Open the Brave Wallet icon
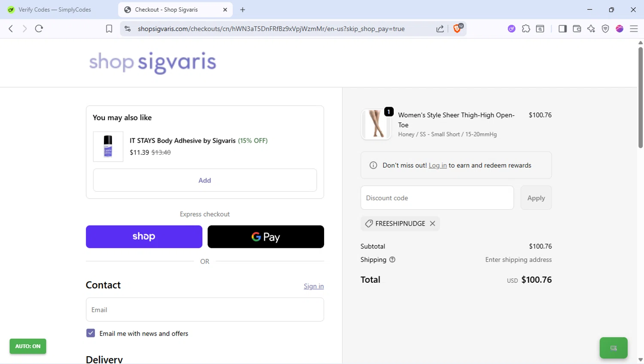 click(x=577, y=29)
